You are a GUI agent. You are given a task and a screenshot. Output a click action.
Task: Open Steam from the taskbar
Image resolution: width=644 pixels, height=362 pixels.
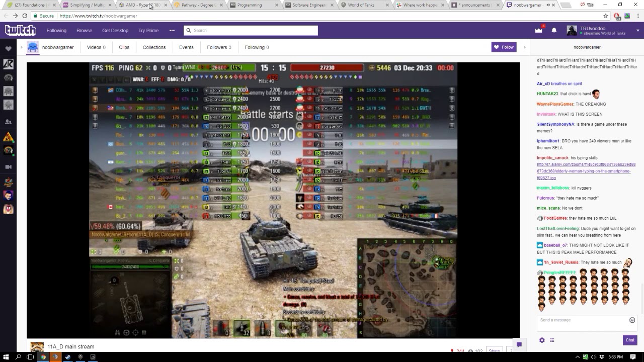pos(67,357)
